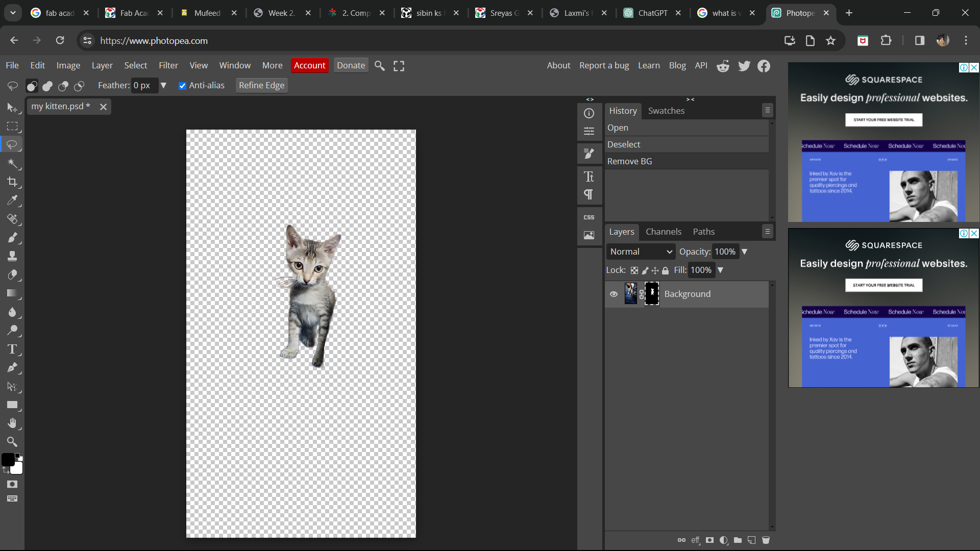The width and height of the screenshot is (980, 551).
Task: Select the Rectangle Select tool
Action: (x=12, y=126)
